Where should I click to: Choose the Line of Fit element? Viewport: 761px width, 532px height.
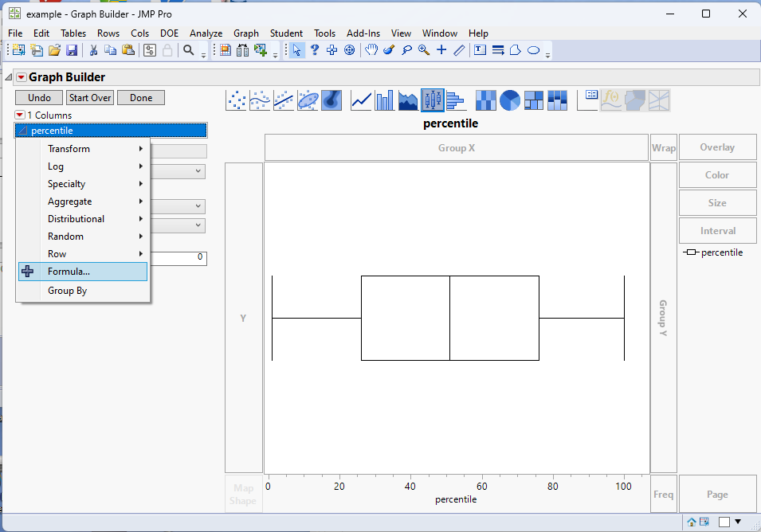click(284, 100)
